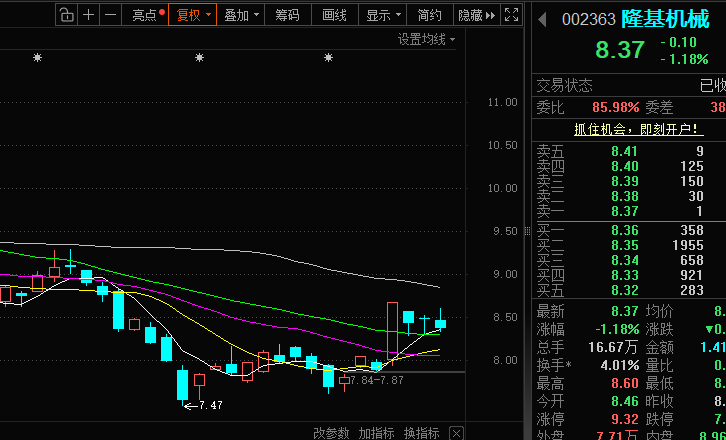Select 卖二 price 8.38

pyautogui.click(x=625, y=196)
